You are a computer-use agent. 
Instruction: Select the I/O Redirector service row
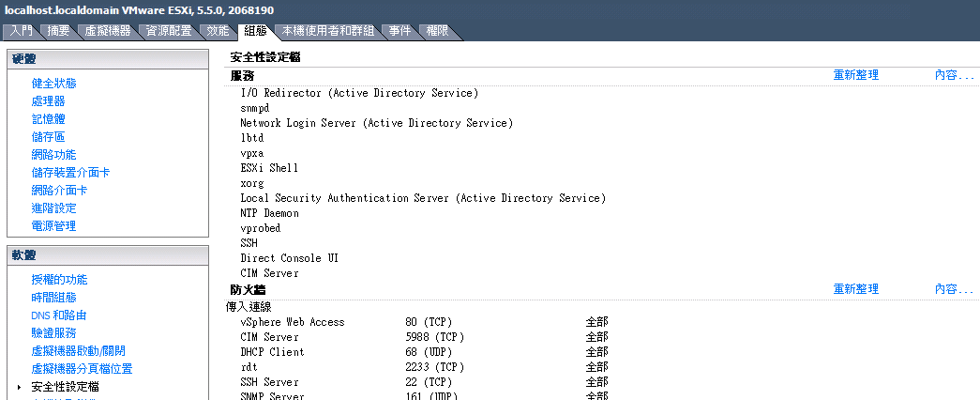(x=359, y=93)
